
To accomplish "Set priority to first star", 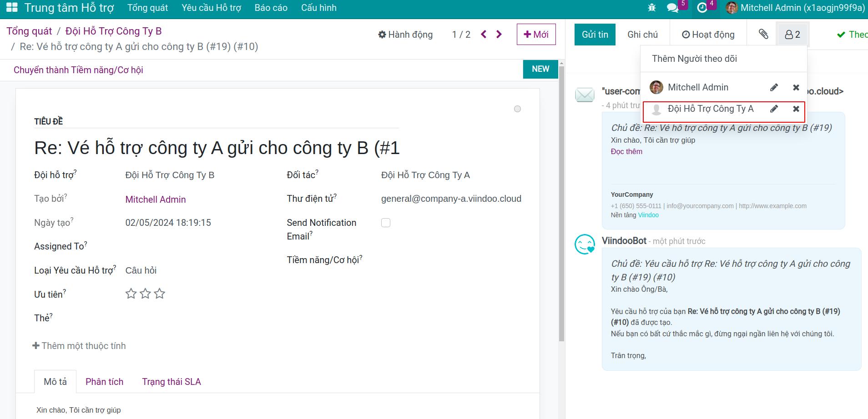I will click(131, 294).
